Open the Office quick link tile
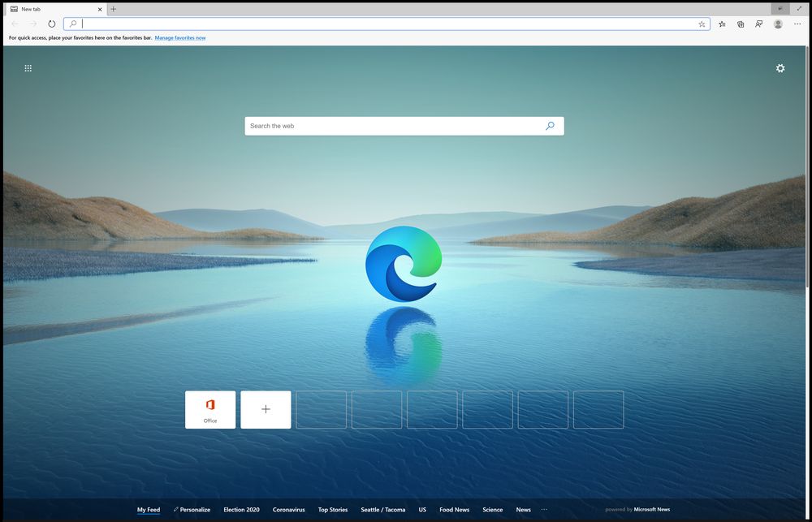 click(210, 409)
